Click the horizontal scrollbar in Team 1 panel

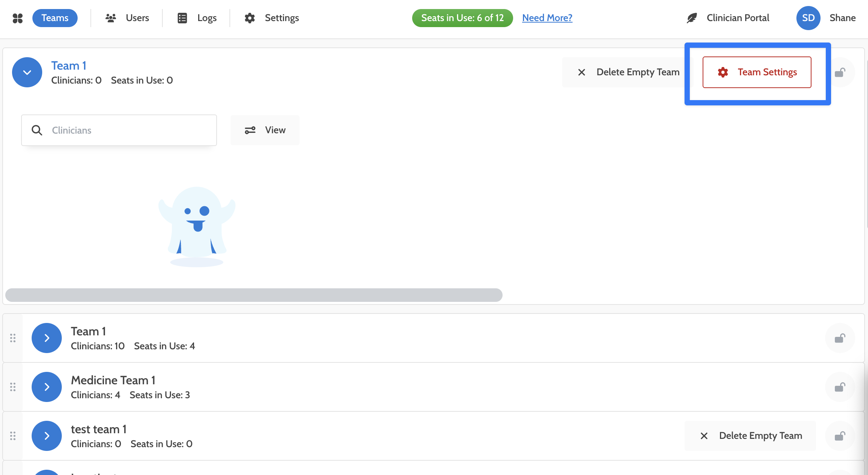pyautogui.click(x=254, y=295)
